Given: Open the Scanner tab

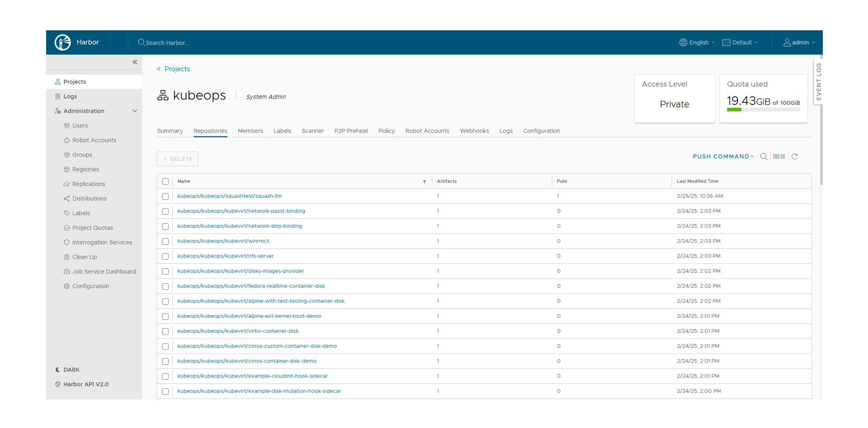Looking at the screenshot, I should click(313, 131).
